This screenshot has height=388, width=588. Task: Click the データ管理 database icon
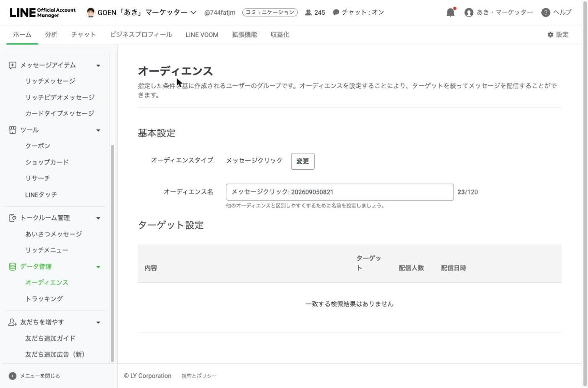tap(13, 266)
